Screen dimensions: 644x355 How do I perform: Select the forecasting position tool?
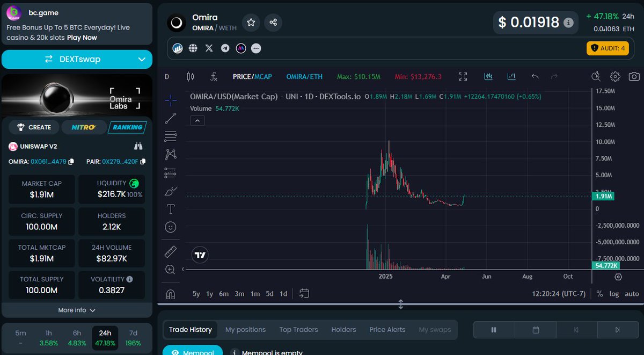coord(171,173)
